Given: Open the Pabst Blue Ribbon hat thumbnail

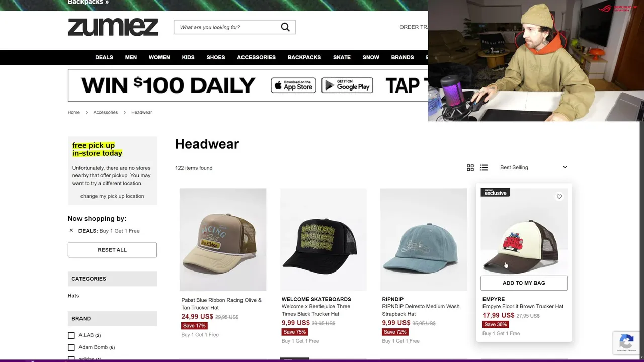Looking at the screenshot, I should 223,239.
